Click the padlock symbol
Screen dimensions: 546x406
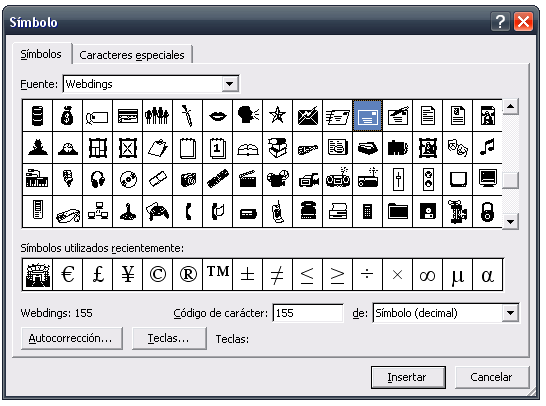[x=487, y=212]
